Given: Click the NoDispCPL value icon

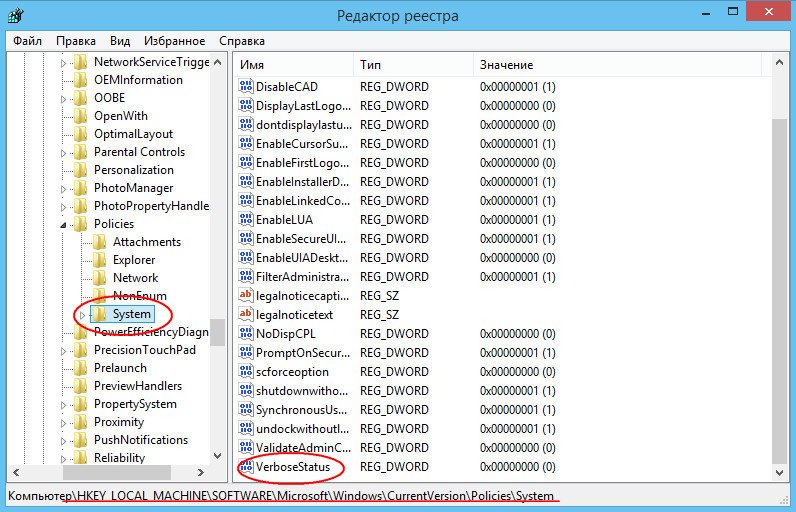Looking at the screenshot, I should point(246,333).
